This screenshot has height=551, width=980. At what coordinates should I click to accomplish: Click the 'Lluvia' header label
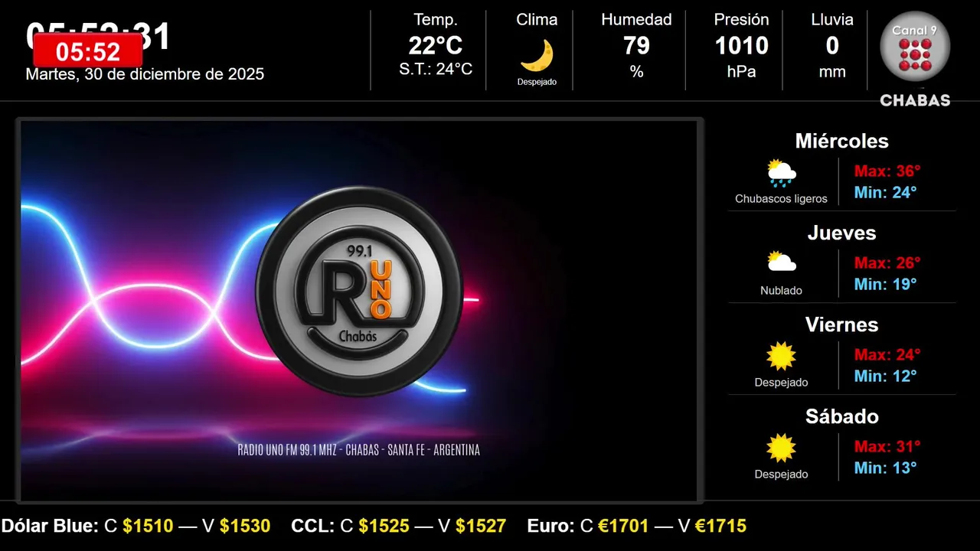pyautogui.click(x=832, y=20)
